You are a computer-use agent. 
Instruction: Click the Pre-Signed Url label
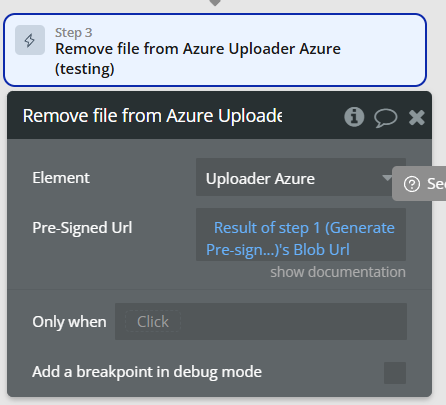click(82, 228)
